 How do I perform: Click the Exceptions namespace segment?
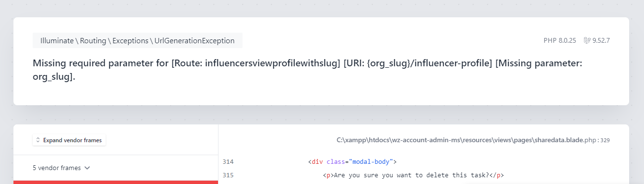point(131,41)
